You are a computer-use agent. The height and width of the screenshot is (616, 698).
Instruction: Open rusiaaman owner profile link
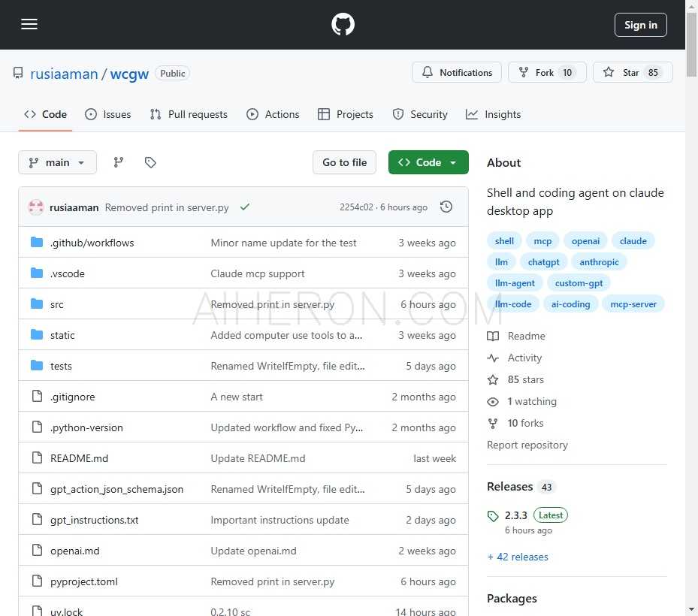tap(64, 74)
